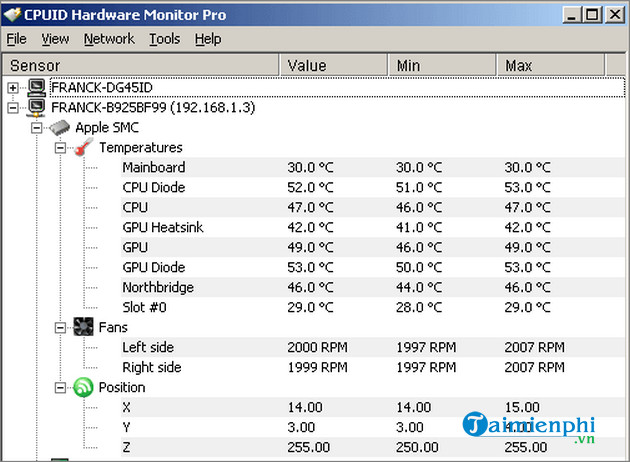630x462 pixels.
Task: Select the Northbridge sensor row
Action: pyautogui.click(x=372, y=287)
